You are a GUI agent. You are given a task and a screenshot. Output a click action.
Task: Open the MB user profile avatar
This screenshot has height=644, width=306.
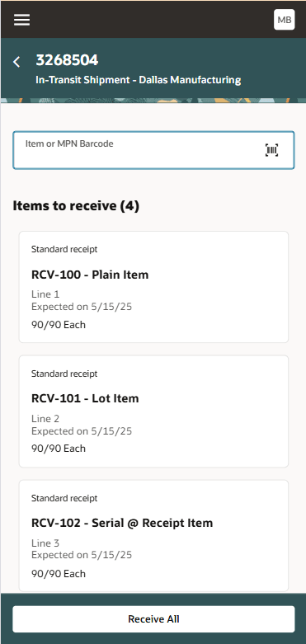[x=285, y=20]
